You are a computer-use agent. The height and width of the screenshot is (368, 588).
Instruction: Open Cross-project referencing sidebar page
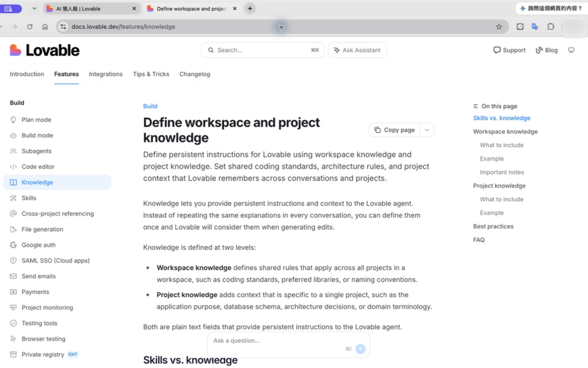click(58, 214)
